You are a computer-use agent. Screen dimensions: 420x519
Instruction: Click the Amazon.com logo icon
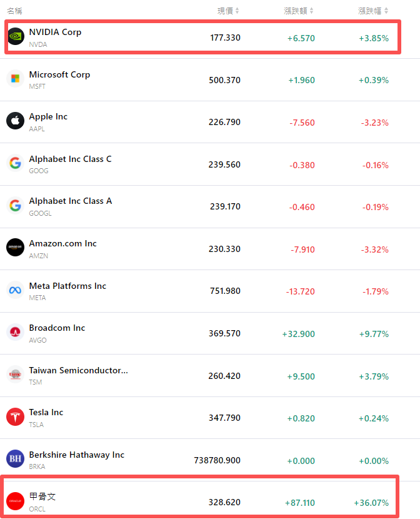coord(16,248)
